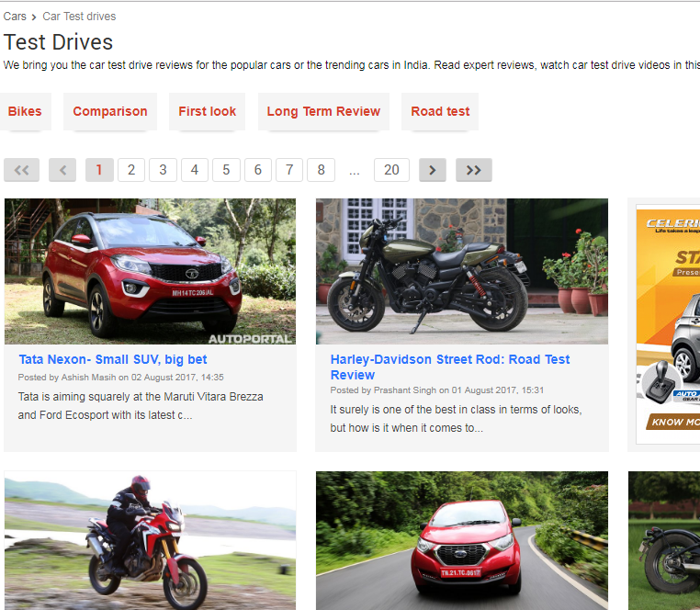Go to next page with single right arrow
700x610 pixels.
point(432,170)
